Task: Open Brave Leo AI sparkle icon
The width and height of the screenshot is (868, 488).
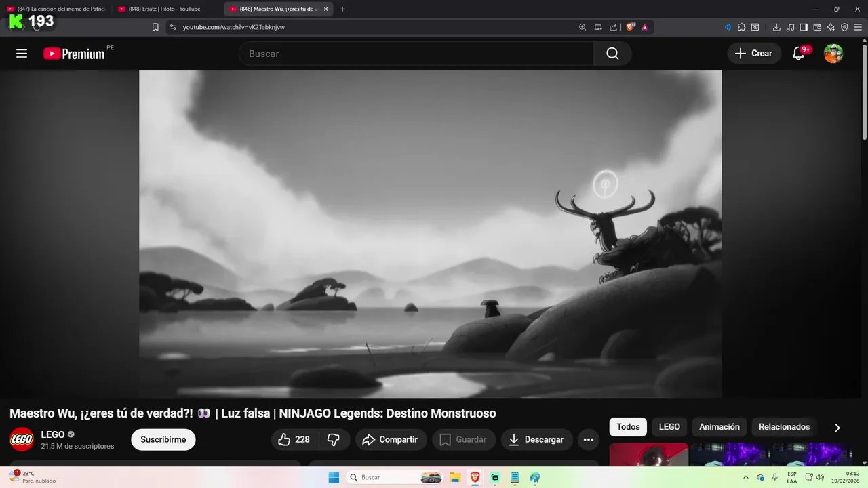Action: coord(831,27)
